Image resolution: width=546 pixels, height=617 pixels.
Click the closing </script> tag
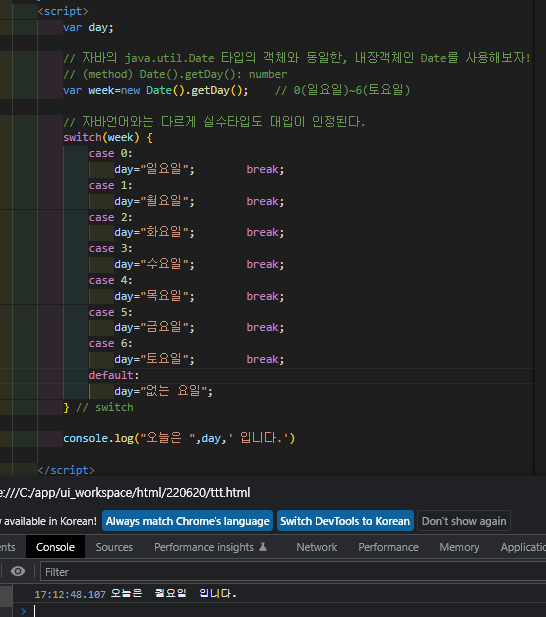pyautogui.click(x=66, y=470)
